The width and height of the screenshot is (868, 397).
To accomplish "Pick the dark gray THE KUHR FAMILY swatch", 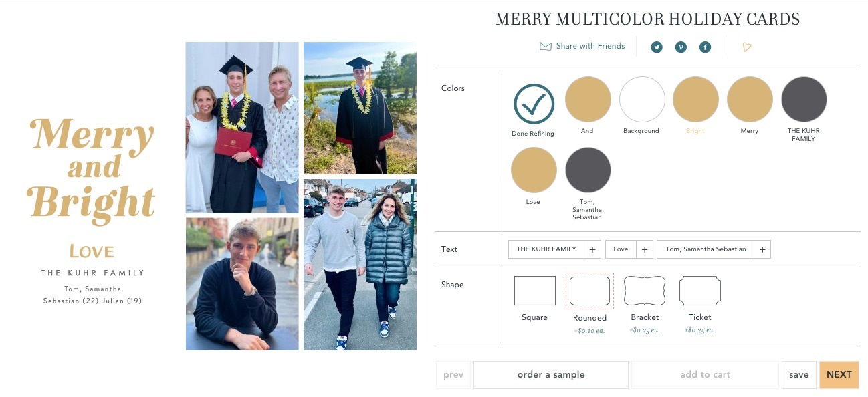I will [804, 99].
